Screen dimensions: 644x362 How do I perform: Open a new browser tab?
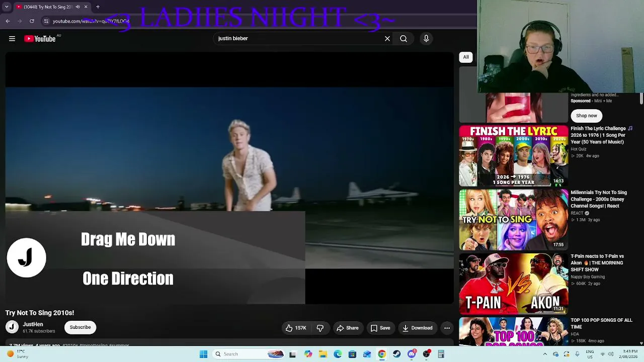point(98,7)
